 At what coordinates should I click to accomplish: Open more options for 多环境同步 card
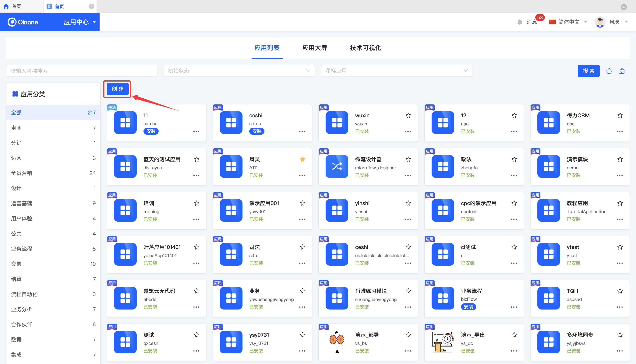620,351
